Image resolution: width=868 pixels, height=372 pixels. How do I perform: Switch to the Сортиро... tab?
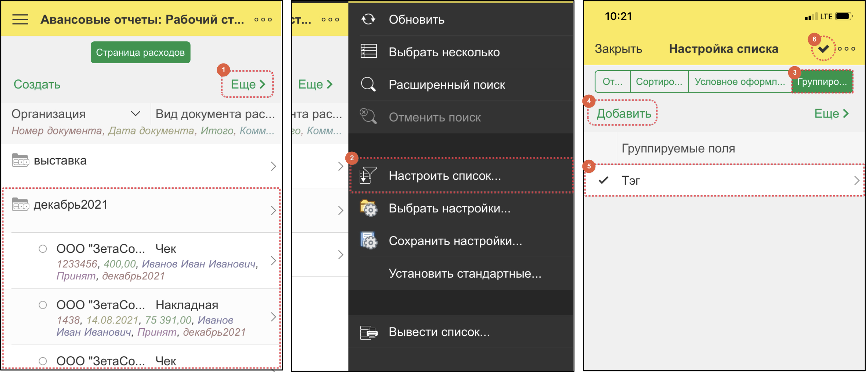click(x=659, y=81)
